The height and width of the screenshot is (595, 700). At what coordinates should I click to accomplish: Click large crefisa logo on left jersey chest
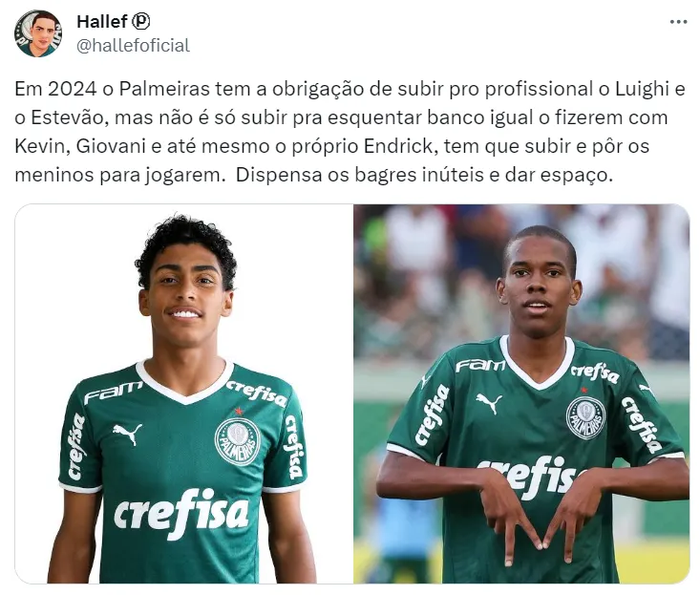point(180,513)
